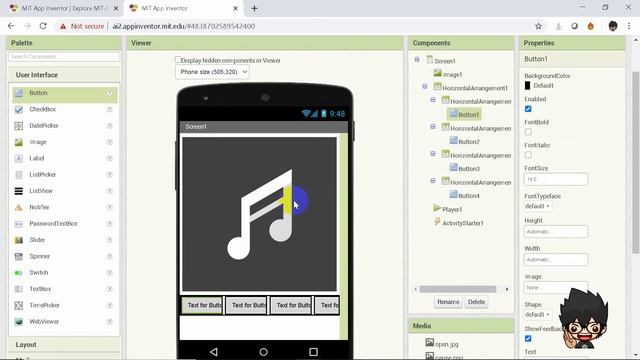Reload the browser page
The height and width of the screenshot is (360, 640).
43,26
